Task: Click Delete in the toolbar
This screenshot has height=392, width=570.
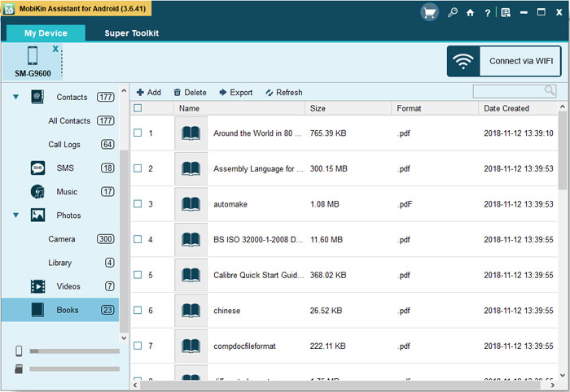Action: point(190,93)
